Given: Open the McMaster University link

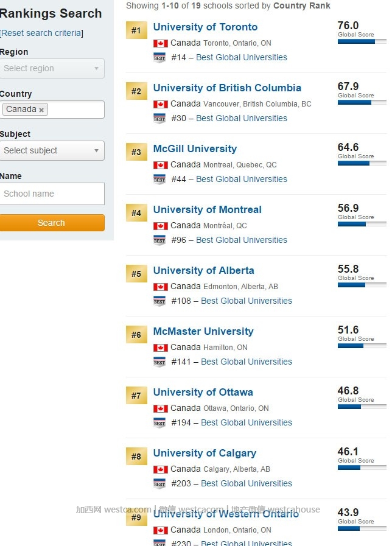Looking at the screenshot, I should (x=203, y=331).
